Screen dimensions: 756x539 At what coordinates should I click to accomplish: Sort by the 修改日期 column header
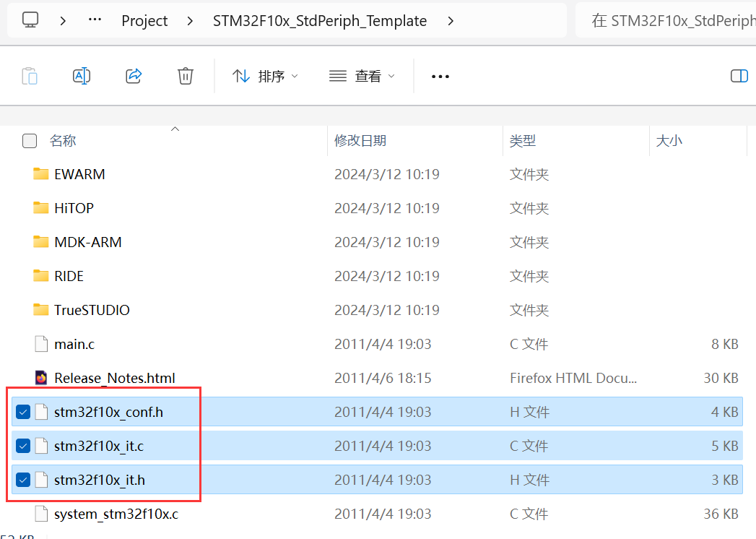pyautogui.click(x=360, y=141)
